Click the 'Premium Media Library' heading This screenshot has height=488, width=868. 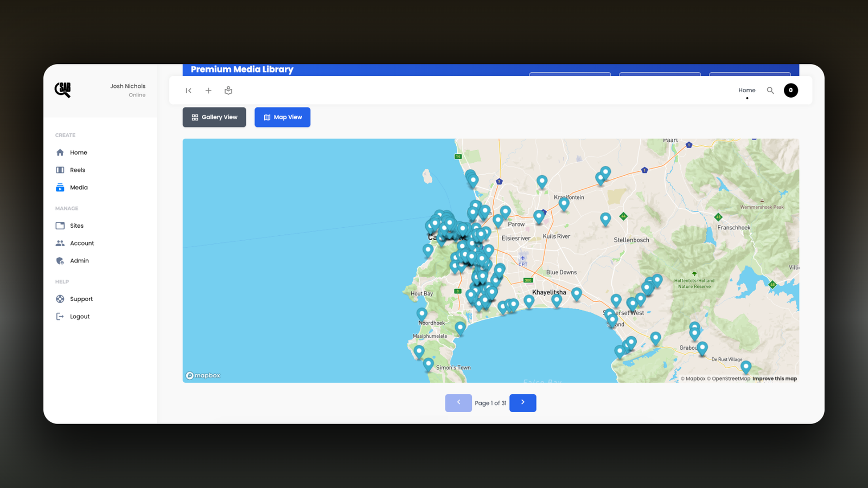pos(242,69)
